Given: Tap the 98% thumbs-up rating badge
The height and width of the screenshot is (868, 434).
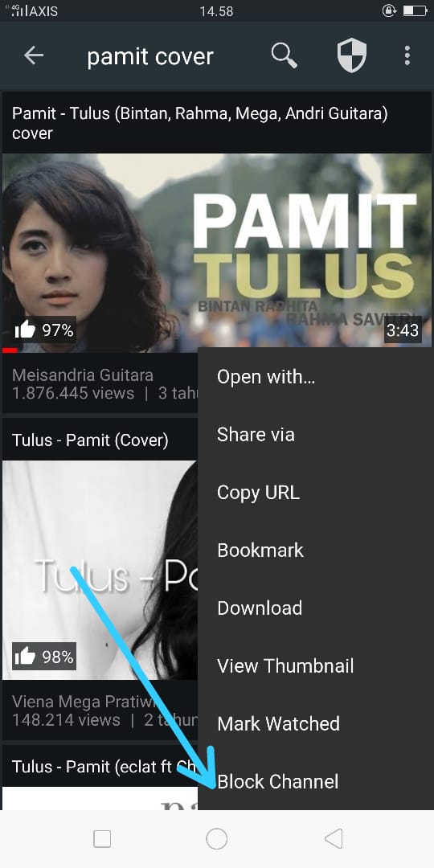Looking at the screenshot, I should (x=43, y=657).
